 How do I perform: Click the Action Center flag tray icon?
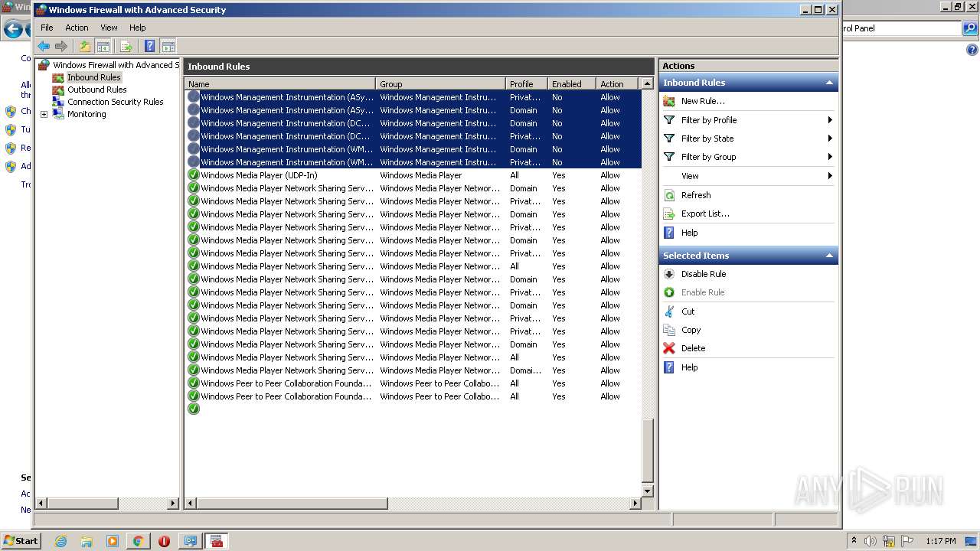(x=907, y=541)
